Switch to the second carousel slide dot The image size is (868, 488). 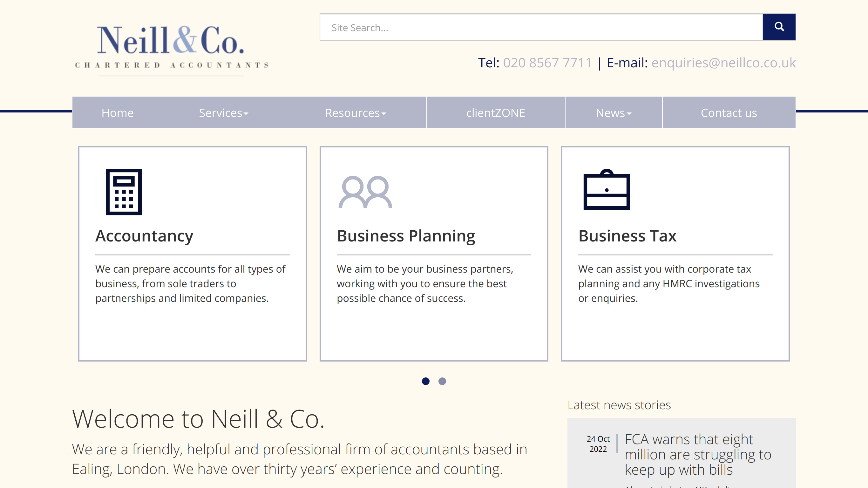pos(442,381)
